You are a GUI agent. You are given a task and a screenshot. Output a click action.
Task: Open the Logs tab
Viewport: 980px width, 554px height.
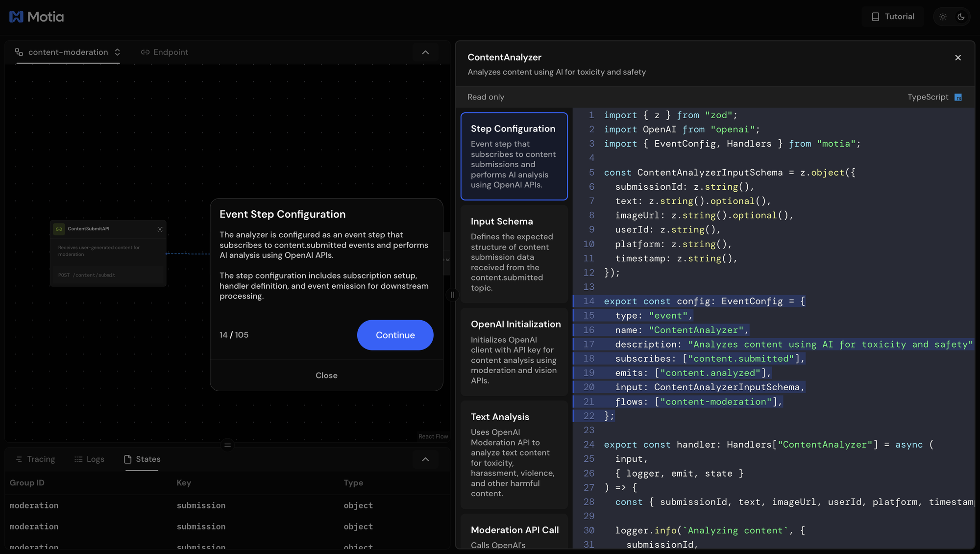(x=89, y=459)
